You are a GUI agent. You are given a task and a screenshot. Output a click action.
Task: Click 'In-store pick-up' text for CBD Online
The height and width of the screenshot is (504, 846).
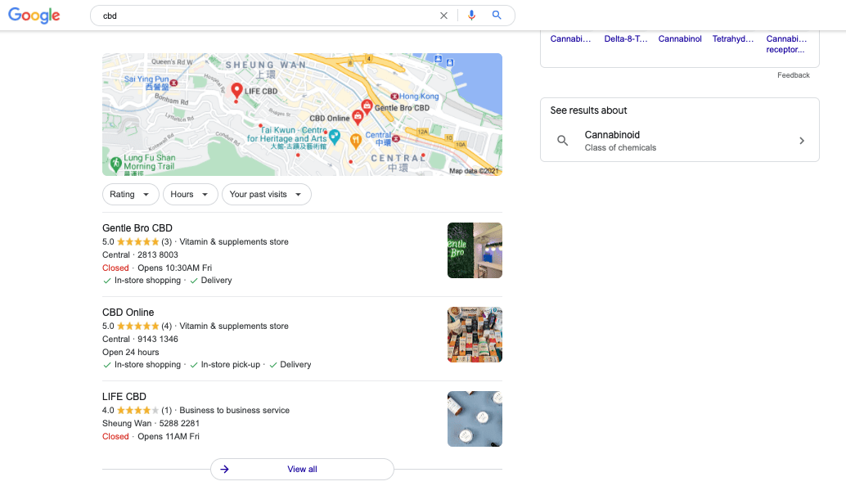pos(231,365)
